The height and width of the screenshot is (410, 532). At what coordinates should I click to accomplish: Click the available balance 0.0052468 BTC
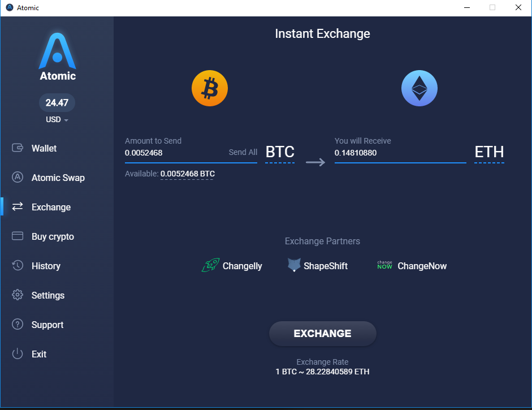click(188, 174)
